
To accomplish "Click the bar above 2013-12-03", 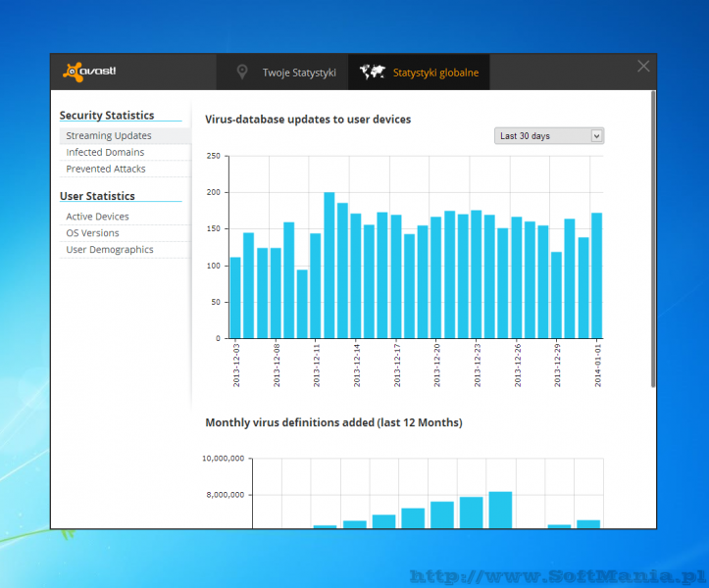I will [x=235, y=297].
